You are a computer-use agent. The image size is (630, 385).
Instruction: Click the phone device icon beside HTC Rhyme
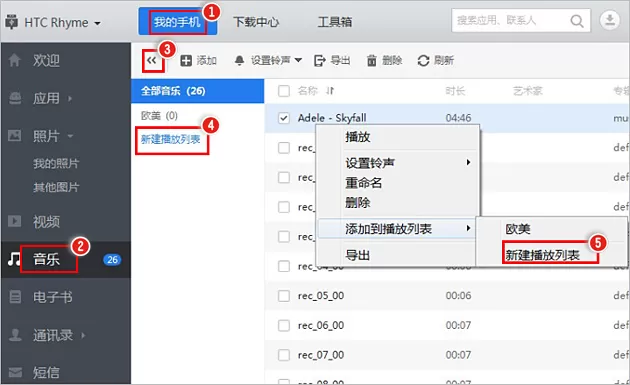pyautogui.click(x=12, y=22)
